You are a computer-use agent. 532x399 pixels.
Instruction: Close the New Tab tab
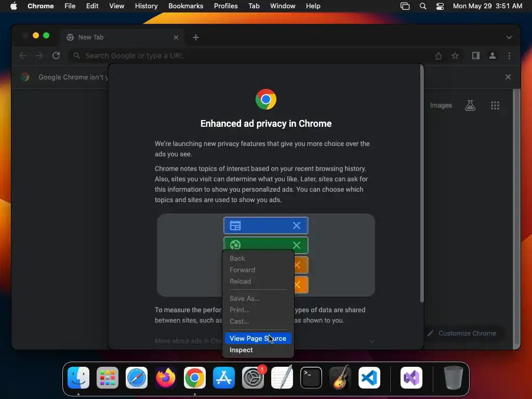(176, 37)
